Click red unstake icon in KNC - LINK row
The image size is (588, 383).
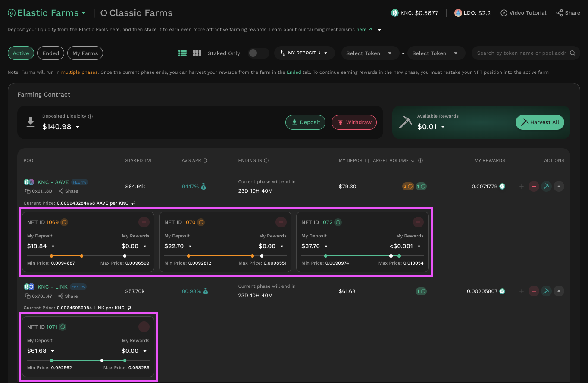534,291
